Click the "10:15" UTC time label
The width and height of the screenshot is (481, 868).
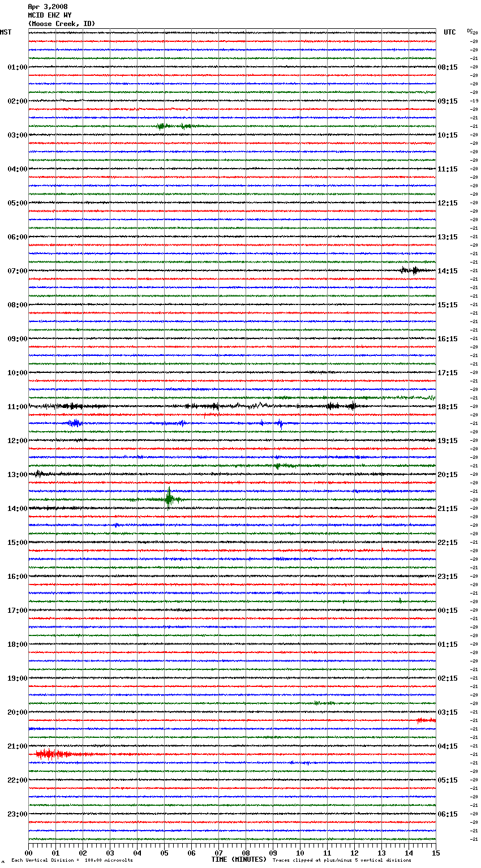coord(448,135)
